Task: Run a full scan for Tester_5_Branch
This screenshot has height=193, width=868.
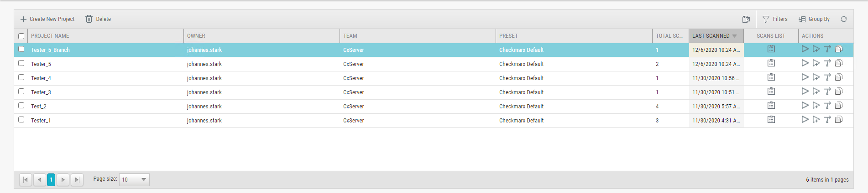Action: [805, 49]
